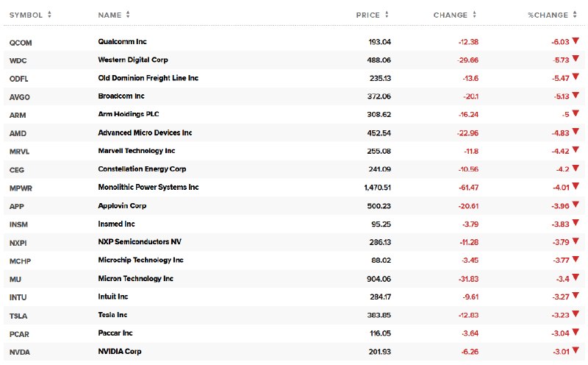
Task: Open the Western Digital Corp company link
Action: pos(133,60)
